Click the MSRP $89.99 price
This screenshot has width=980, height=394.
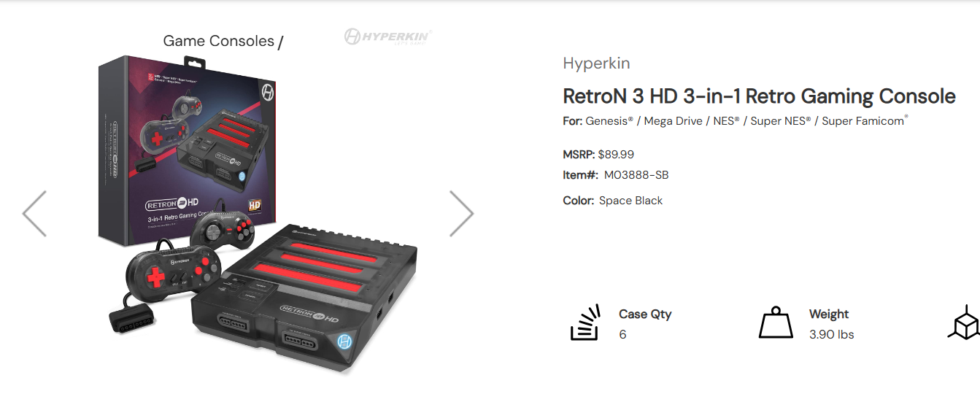click(x=598, y=154)
